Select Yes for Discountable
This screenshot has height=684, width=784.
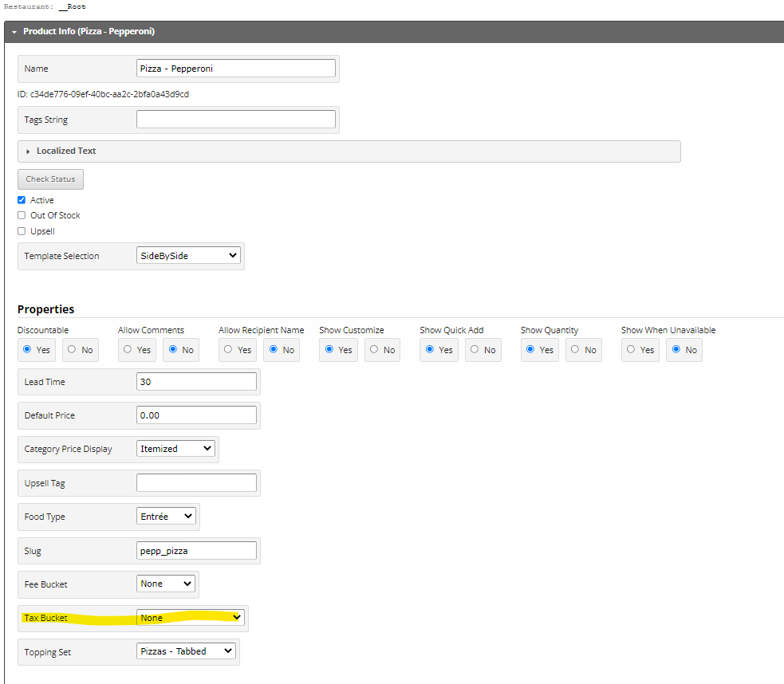[27, 349]
